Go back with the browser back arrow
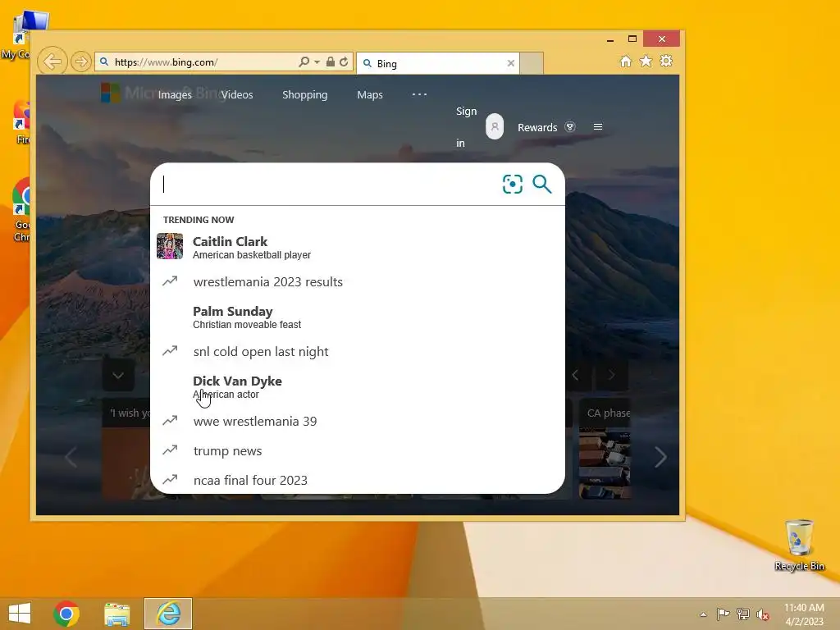The width and height of the screenshot is (840, 630). (x=52, y=62)
